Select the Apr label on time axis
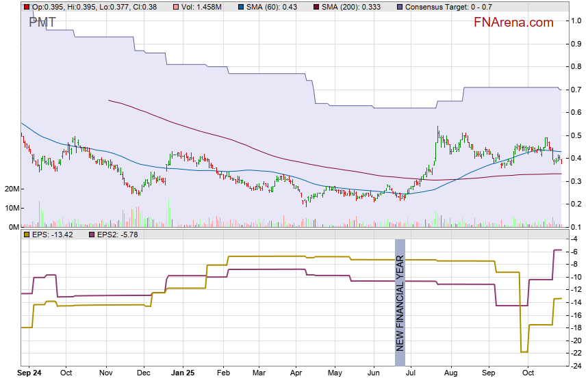This screenshot has height=387, width=588. pos(296,374)
